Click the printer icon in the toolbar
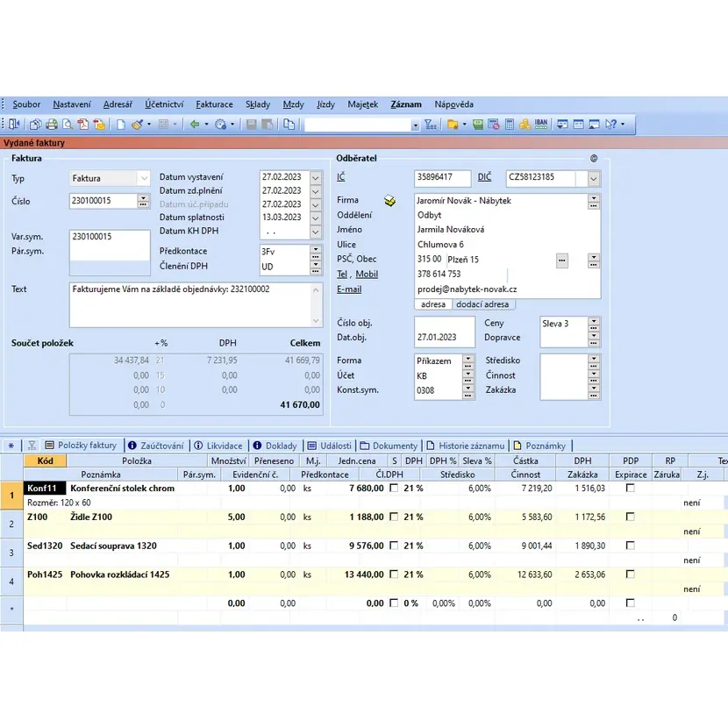Image resolution: width=728 pixels, height=728 pixels. tap(52, 125)
